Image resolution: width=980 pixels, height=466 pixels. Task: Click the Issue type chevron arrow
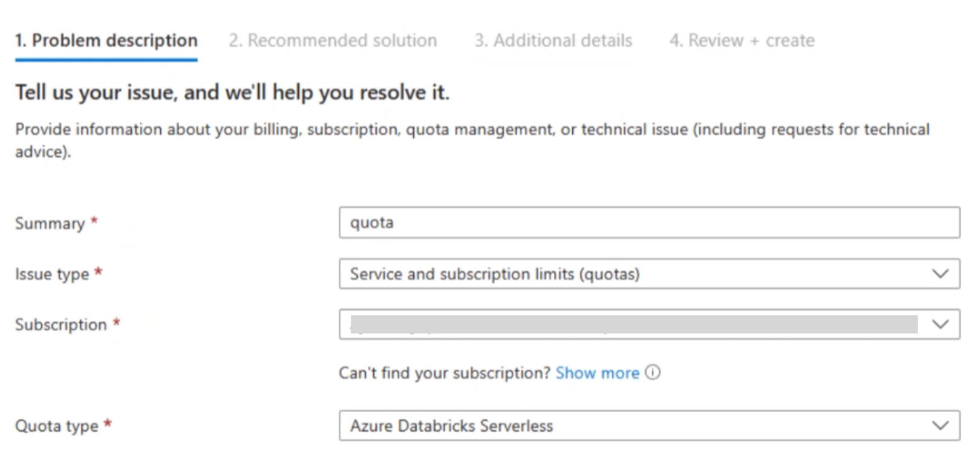940,274
